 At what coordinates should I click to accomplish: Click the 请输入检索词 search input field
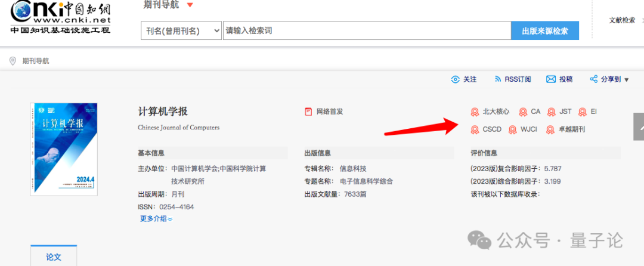(x=367, y=31)
